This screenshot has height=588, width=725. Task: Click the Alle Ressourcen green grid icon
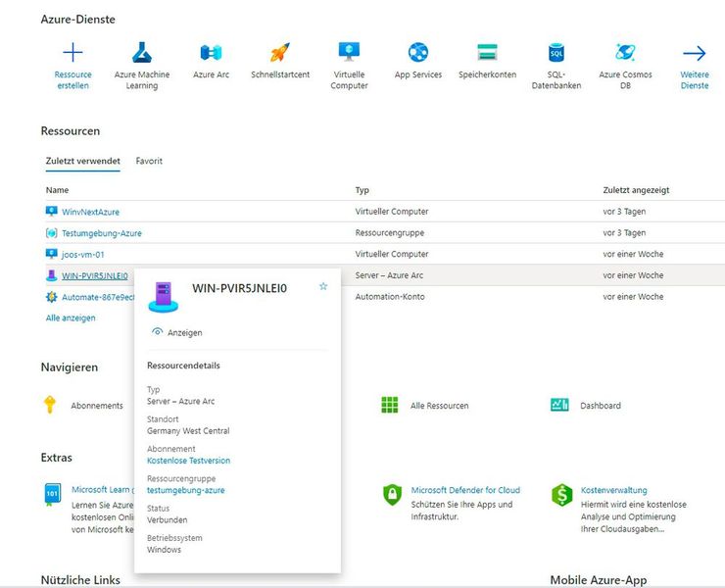coord(389,405)
